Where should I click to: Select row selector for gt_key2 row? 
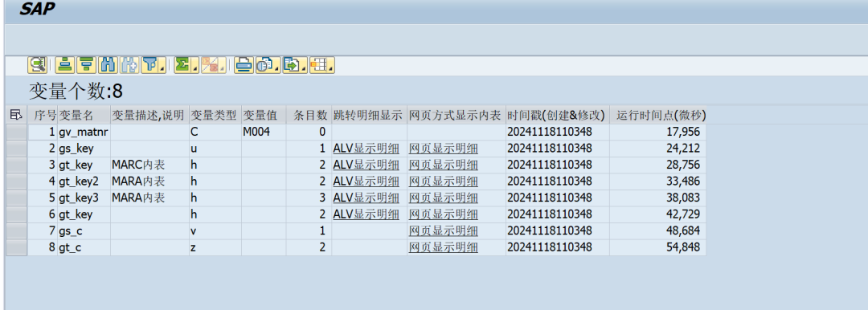(x=17, y=181)
